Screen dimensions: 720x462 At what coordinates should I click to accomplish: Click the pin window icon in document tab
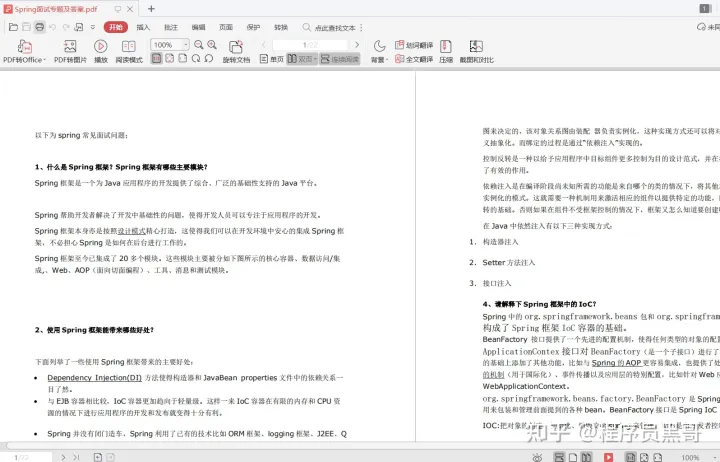pos(118,9)
